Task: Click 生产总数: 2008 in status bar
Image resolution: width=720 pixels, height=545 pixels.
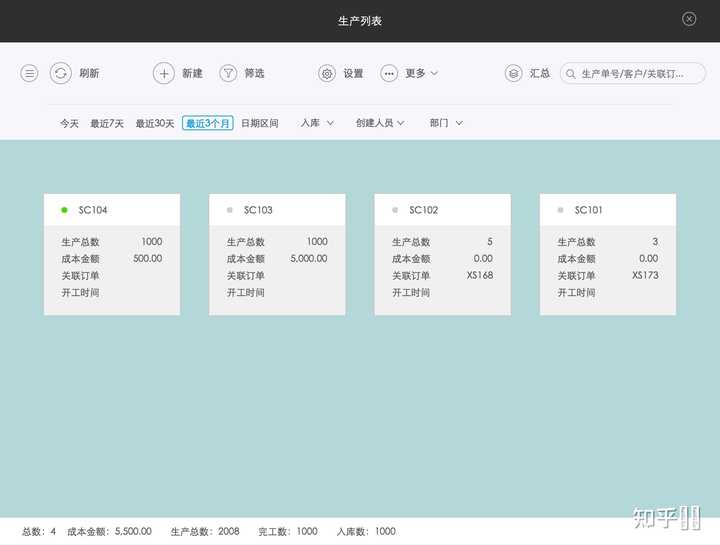Action: coord(205,532)
